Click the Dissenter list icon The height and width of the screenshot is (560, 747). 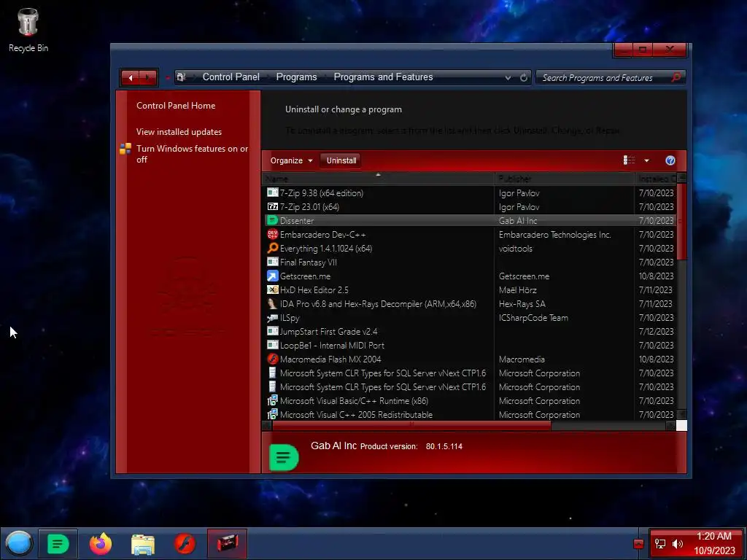pyautogui.click(x=273, y=220)
